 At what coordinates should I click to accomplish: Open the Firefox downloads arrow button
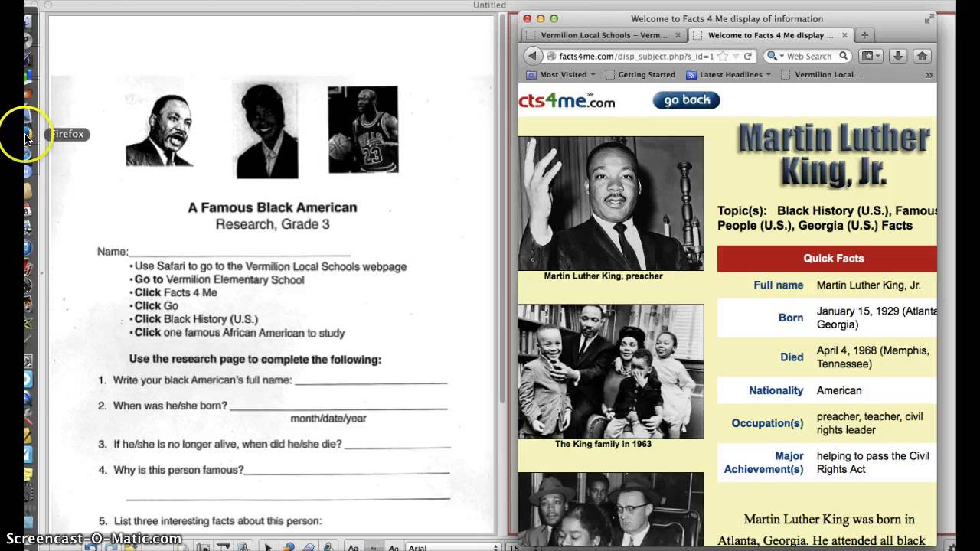898,56
